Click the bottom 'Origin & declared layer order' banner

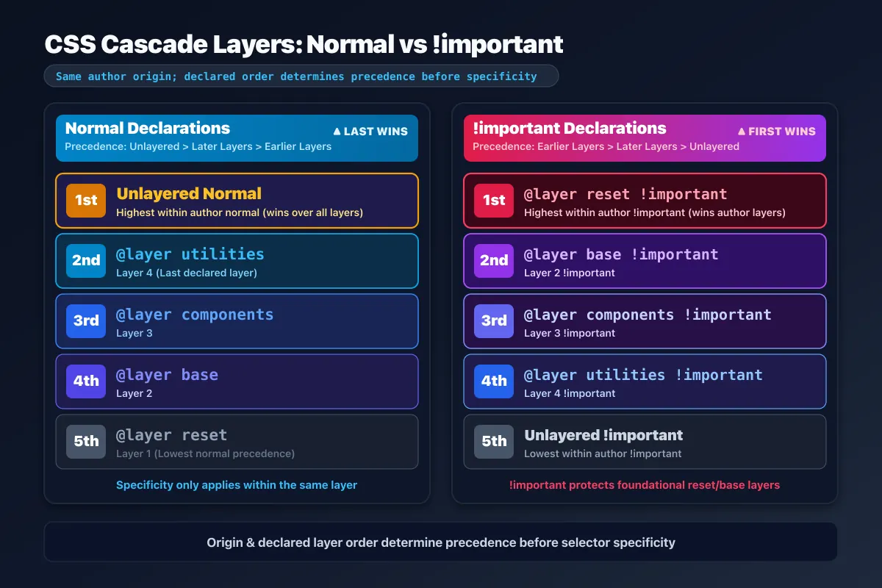click(441, 542)
